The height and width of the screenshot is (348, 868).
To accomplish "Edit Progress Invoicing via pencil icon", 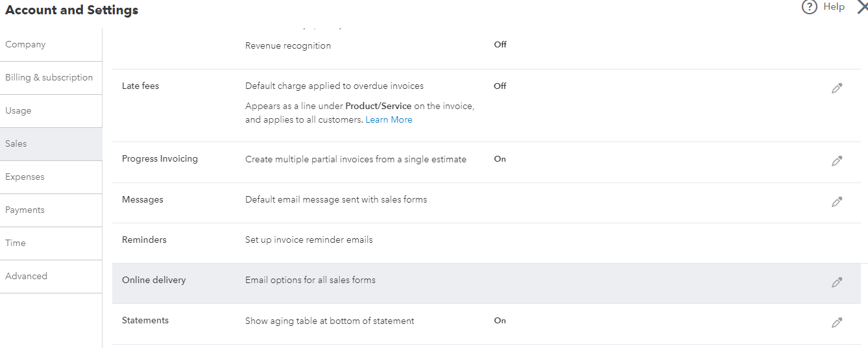I will 837,161.
